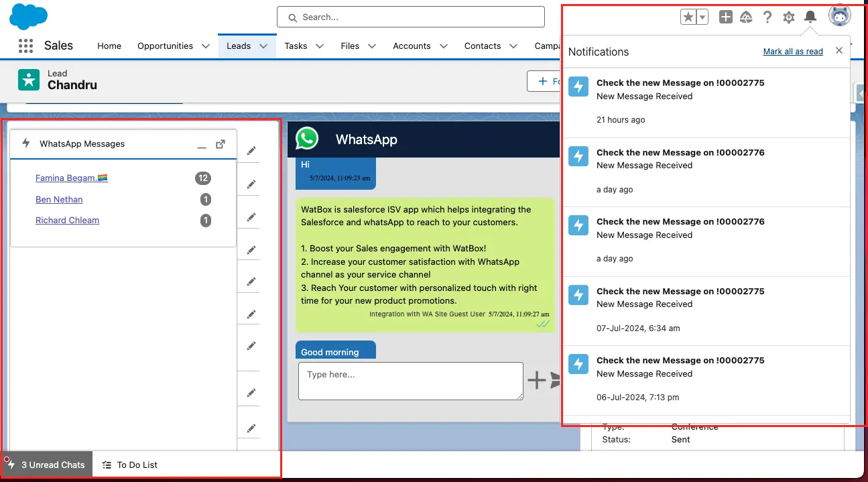
Task: Click the 'Sales' app name
Action: click(x=58, y=46)
